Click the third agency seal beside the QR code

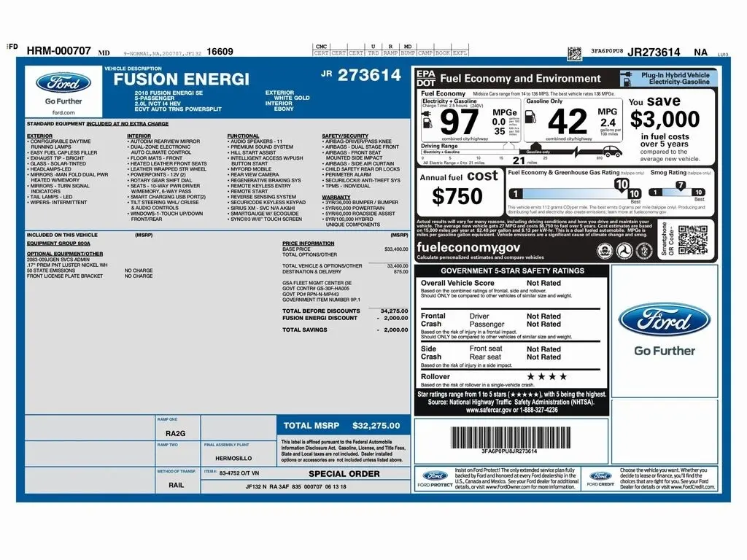(x=644, y=251)
